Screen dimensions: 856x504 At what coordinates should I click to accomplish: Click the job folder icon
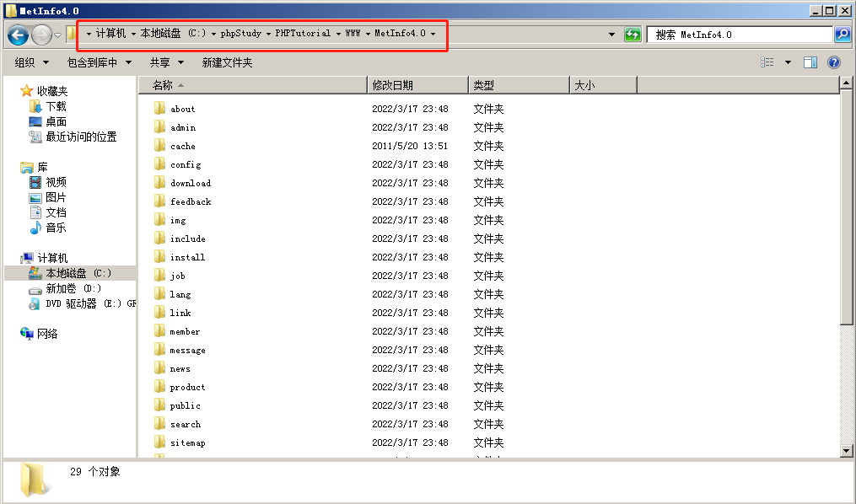click(159, 275)
